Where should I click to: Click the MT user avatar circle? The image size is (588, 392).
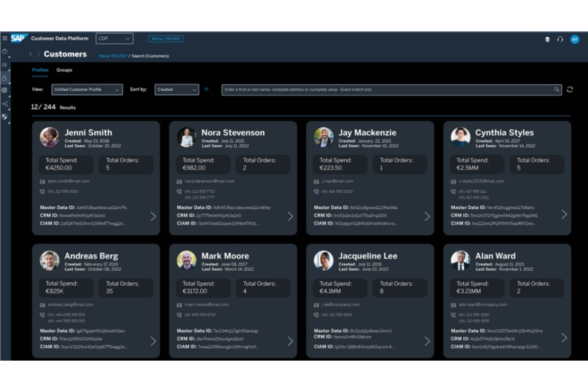(575, 39)
